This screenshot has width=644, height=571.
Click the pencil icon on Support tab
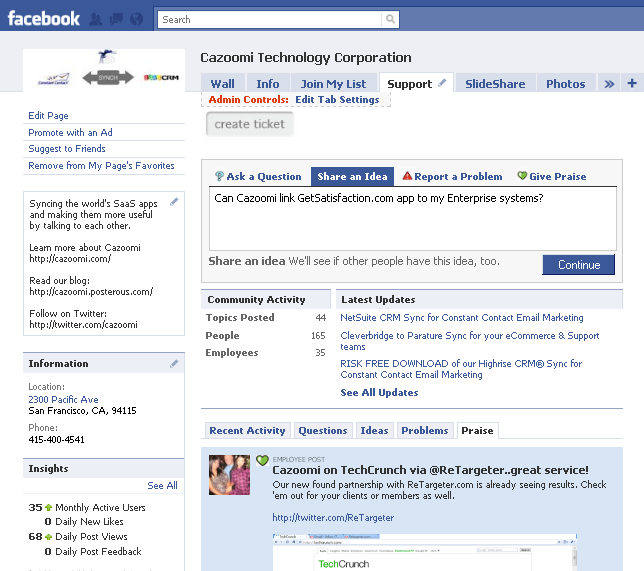(442, 83)
